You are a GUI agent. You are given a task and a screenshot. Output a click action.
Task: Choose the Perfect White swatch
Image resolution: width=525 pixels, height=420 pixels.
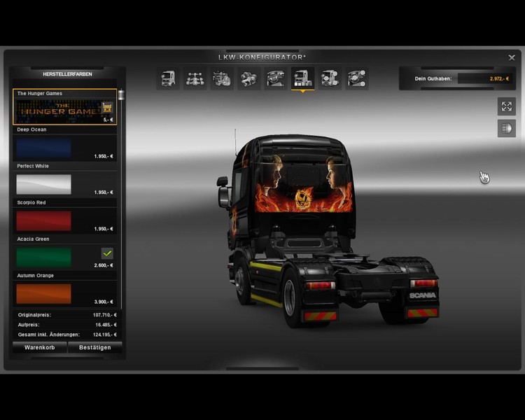coord(44,184)
